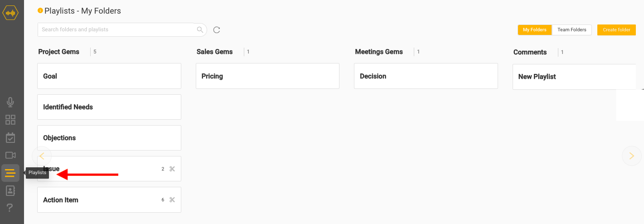Open the help question mark
The width and height of the screenshot is (644, 224).
coord(10,208)
